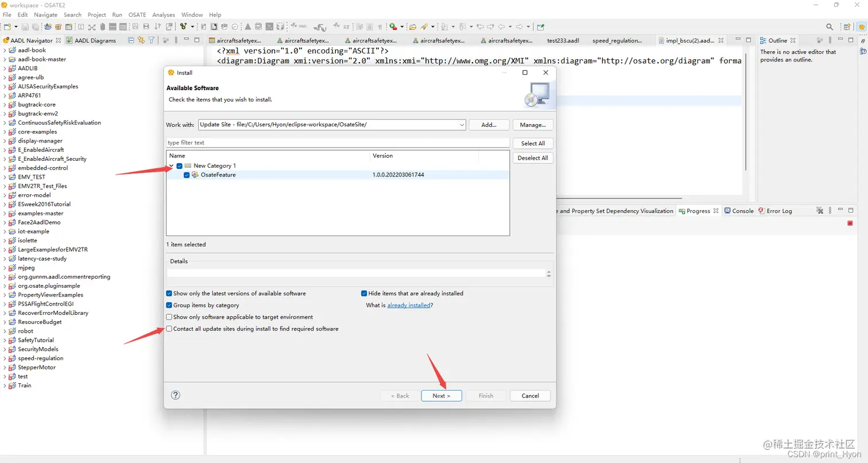
Task: Click the Collapse All icon in AADL Navigator
Action: [131, 40]
